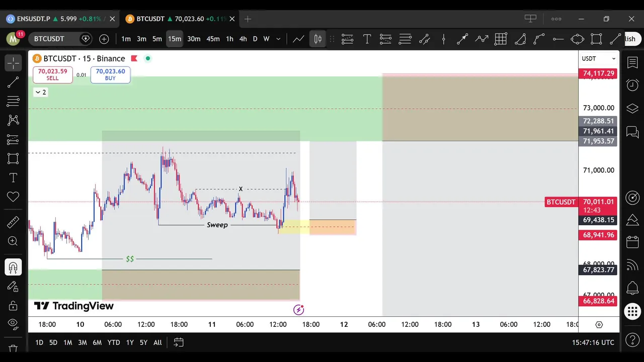Open the go to date calendar icon
Screen dimensions: 644x362
[179, 342]
